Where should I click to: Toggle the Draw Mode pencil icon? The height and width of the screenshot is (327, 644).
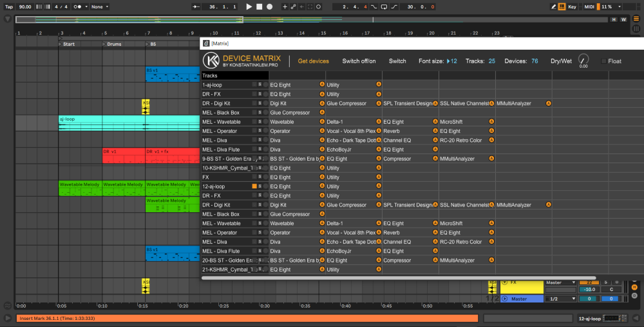(x=554, y=6)
